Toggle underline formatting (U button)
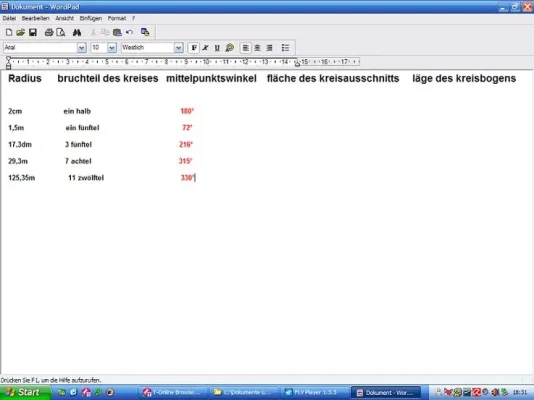The height and width of the screenshot is (400, 534). point(217,48)
